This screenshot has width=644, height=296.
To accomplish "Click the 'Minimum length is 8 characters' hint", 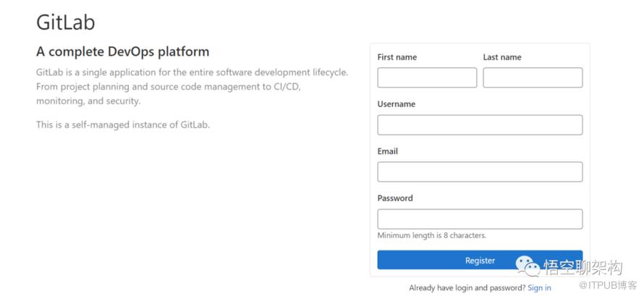I will click(432, 236).
